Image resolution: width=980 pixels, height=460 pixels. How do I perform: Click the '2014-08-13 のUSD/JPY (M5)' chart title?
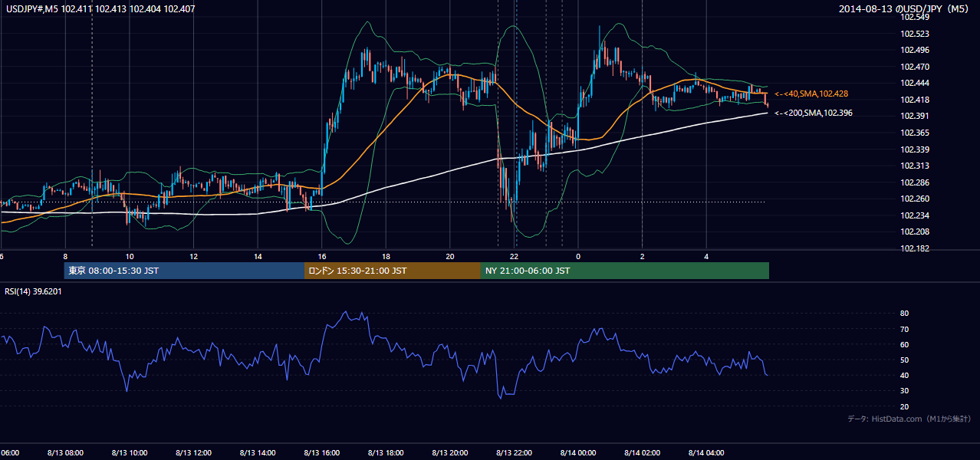pyautogui.click(x=905, y=9)
